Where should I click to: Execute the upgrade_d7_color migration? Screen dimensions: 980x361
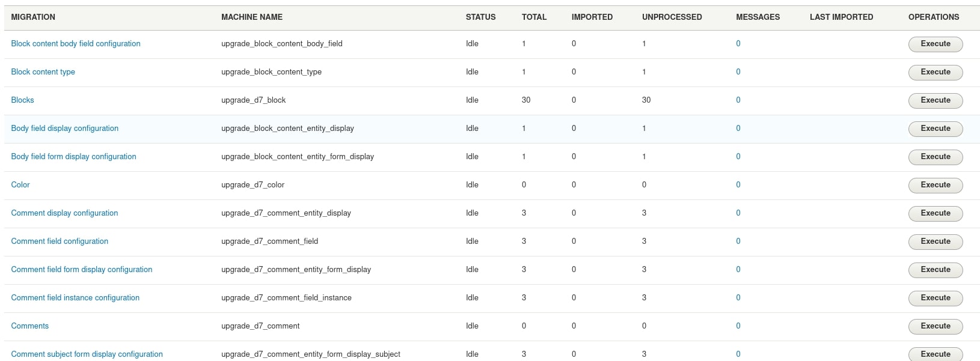point(936,185)
